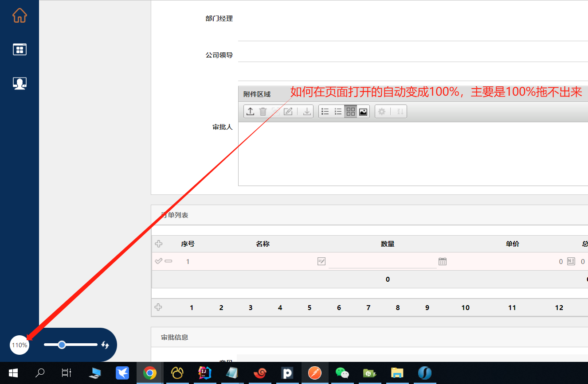Open WeChat from taskbar
This screenshot has height=384, width=588.
342,373
